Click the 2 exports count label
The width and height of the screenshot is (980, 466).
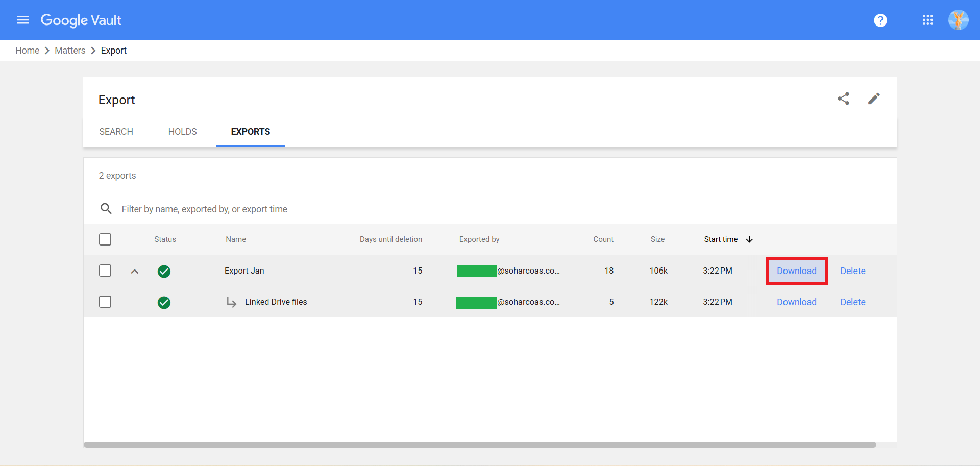pos(117,176)
